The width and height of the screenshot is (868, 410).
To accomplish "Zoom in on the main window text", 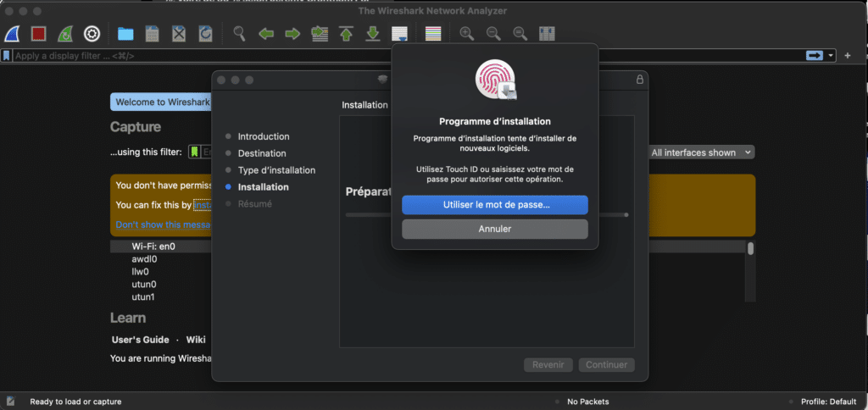I will (x=467, y=34).
